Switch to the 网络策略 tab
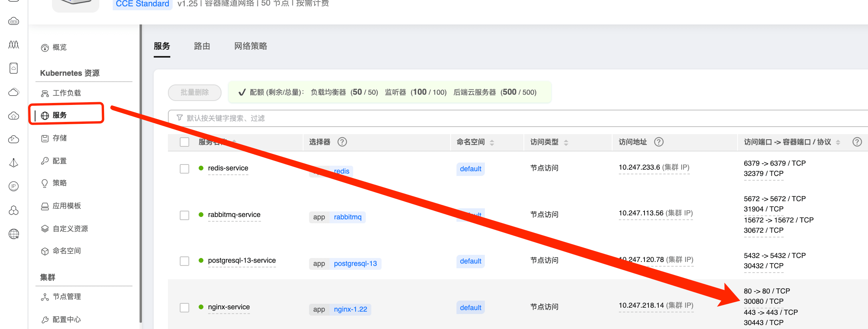The height and width of the screenshot is (329, 868). point(250,46)
